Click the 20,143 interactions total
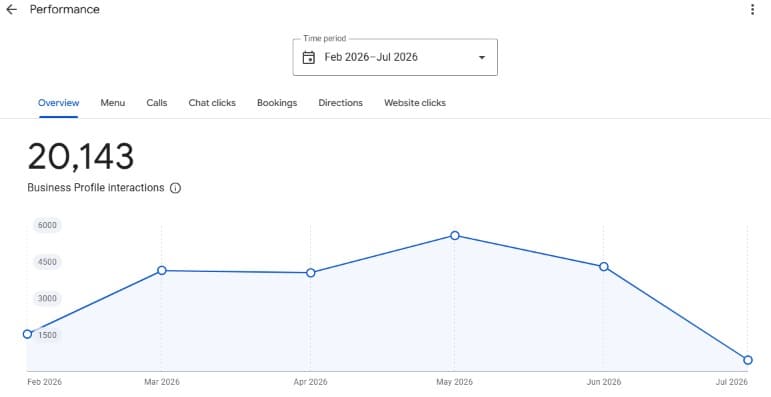 pos(81,157)
